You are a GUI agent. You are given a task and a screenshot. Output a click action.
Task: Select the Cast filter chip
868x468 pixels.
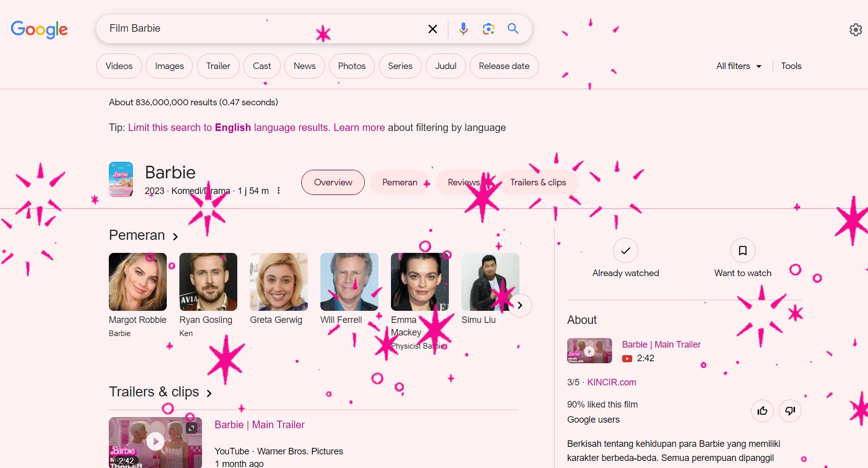click(x=262, y=66)
